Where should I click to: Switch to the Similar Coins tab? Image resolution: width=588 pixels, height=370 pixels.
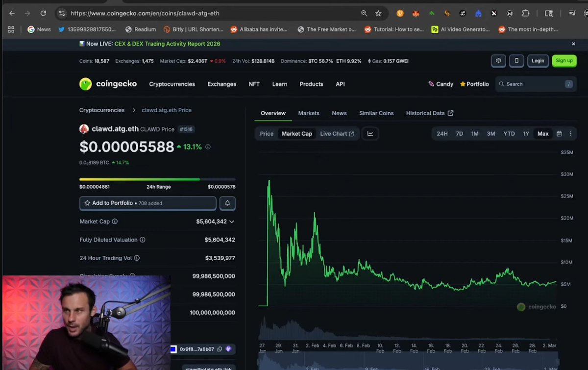tap(376, 113)
